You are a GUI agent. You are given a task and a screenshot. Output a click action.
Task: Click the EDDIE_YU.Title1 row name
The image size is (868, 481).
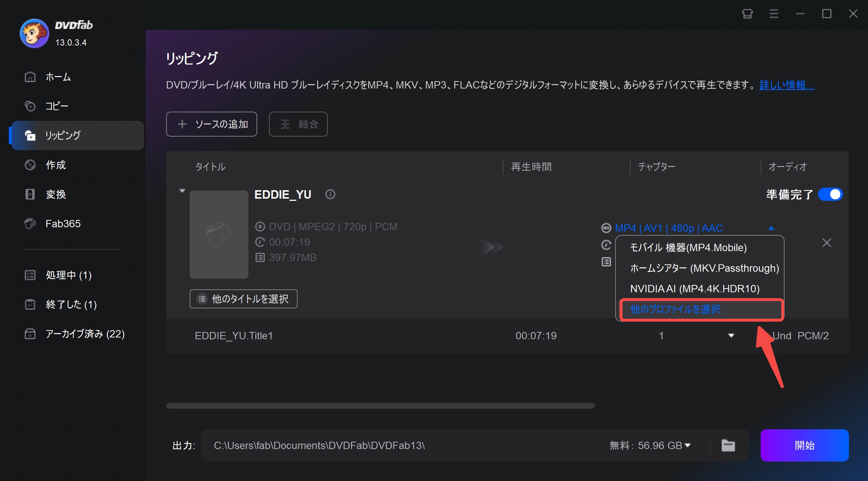(x=234, y=336)
